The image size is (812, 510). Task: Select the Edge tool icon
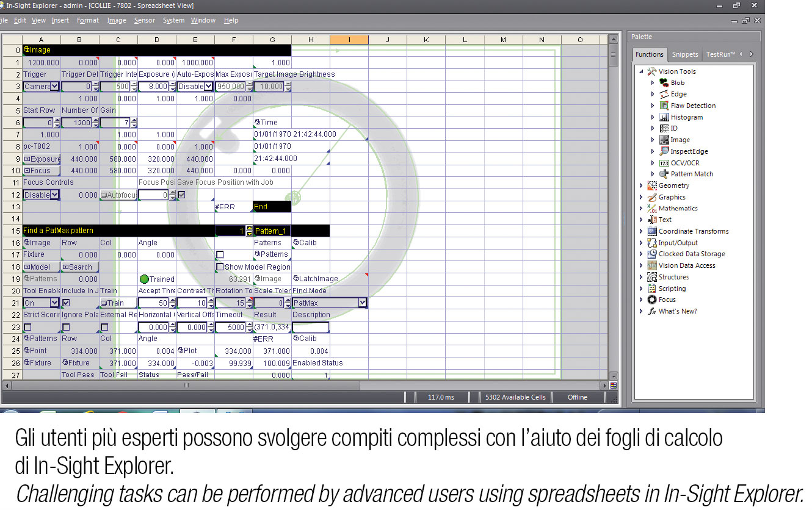pyautogui.click(x=664, y=94)
